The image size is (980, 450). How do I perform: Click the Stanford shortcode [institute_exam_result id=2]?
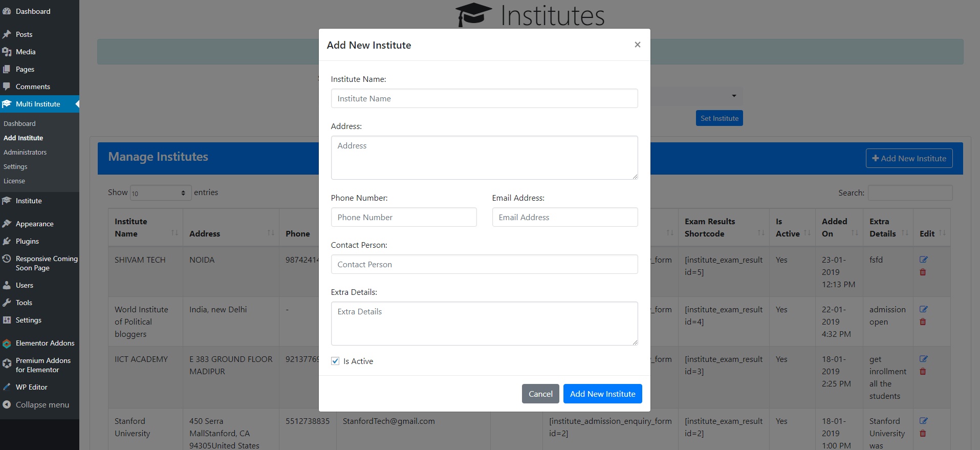[x=724, y=427]
